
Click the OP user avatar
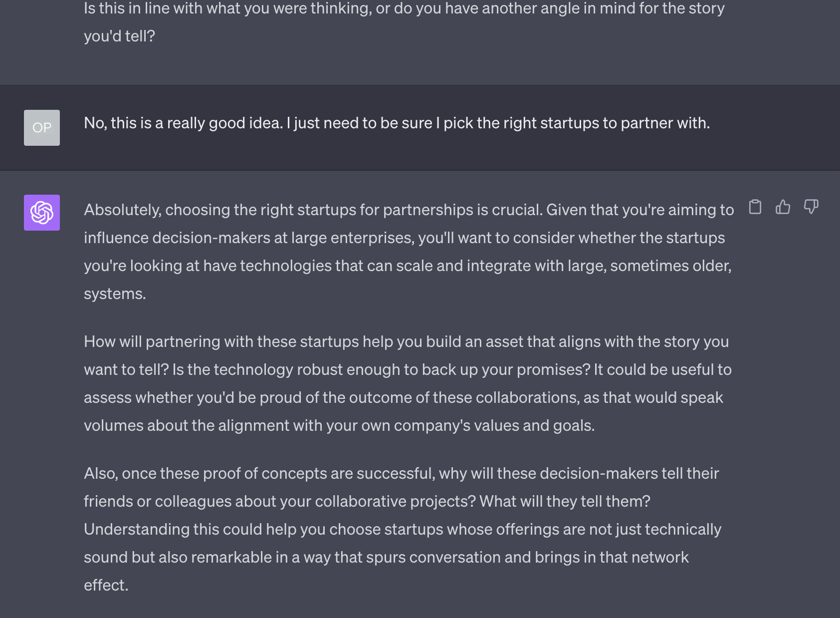tap(42, 128)
